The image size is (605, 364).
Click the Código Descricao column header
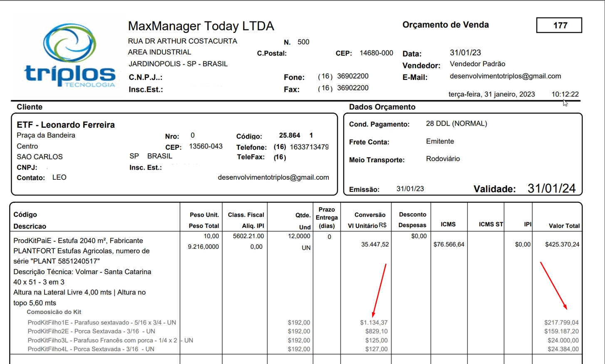(x=30, y=220)
